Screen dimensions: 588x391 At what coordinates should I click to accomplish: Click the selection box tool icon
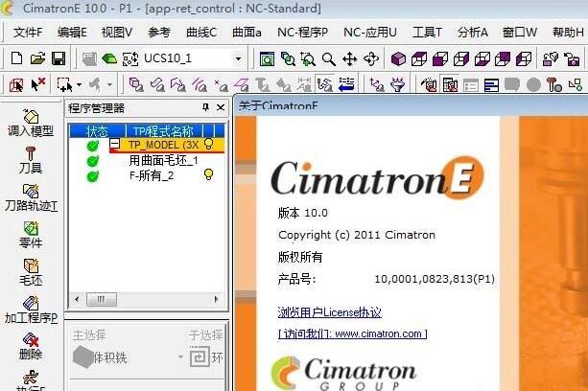(65, 85)
